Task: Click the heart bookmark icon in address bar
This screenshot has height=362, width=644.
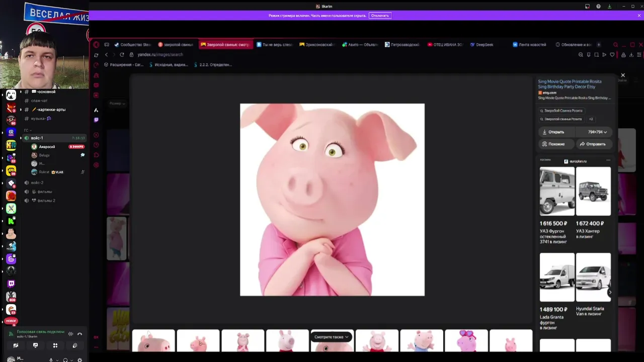Action: click(x=612, y=54)
